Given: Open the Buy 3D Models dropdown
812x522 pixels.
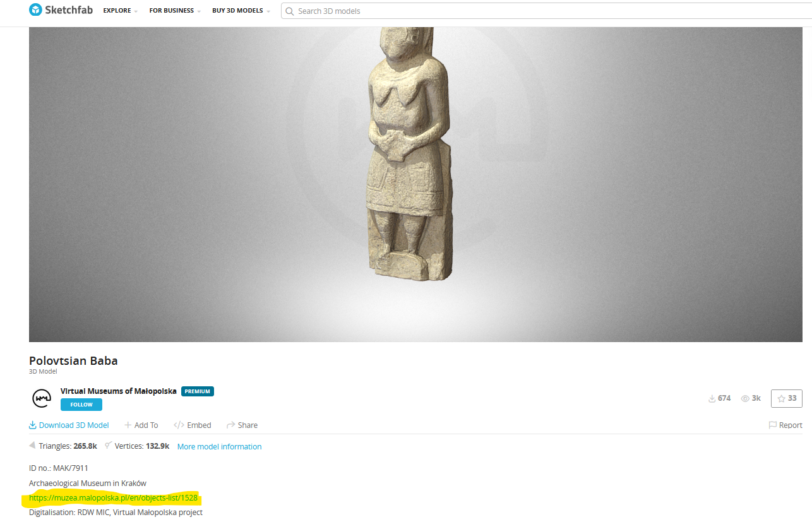Looking at the screenshot, I should 241,11.
